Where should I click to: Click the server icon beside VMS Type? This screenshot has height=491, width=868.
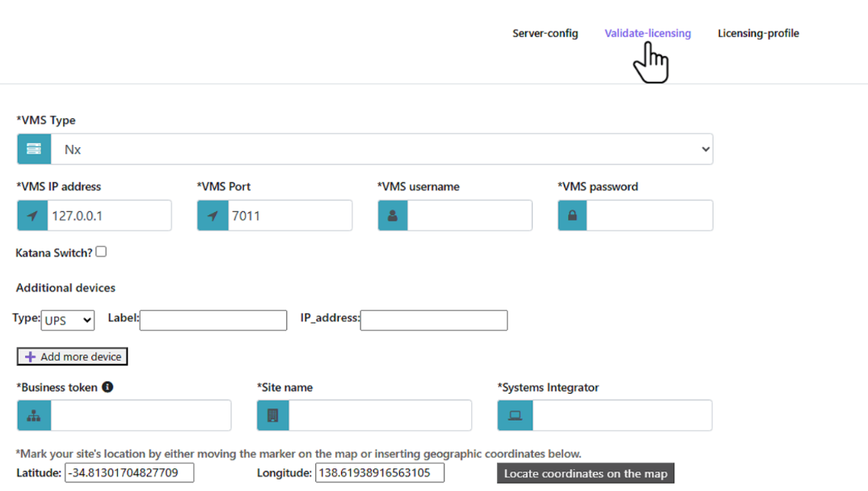tap(34, 150)
